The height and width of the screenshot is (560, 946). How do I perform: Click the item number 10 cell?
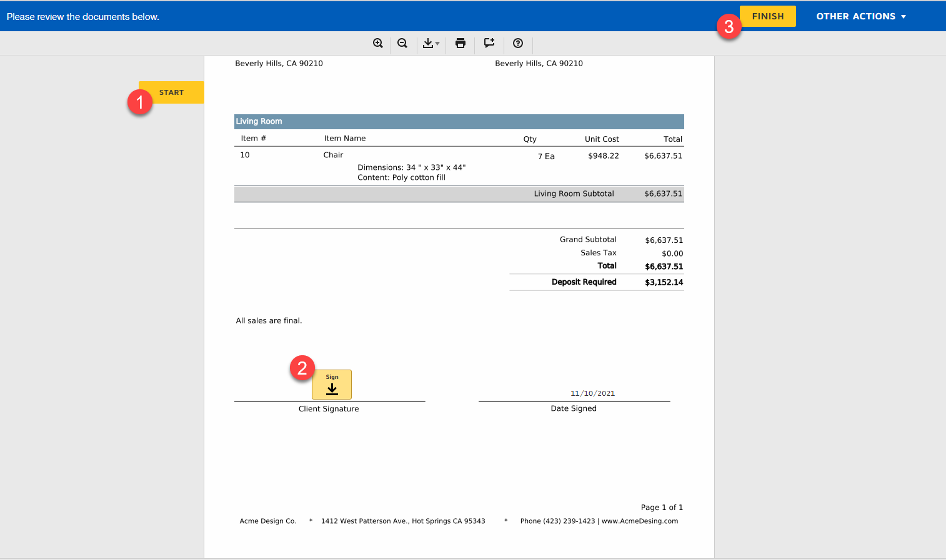click(x=245, y=155)
